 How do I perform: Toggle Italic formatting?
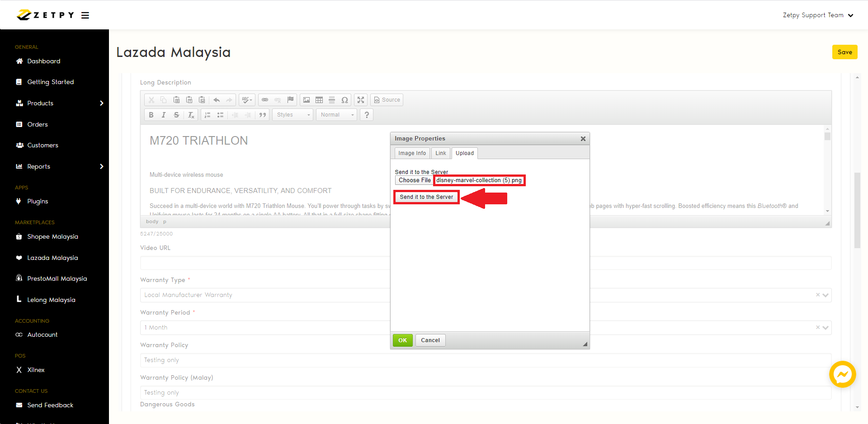(164, 115)
